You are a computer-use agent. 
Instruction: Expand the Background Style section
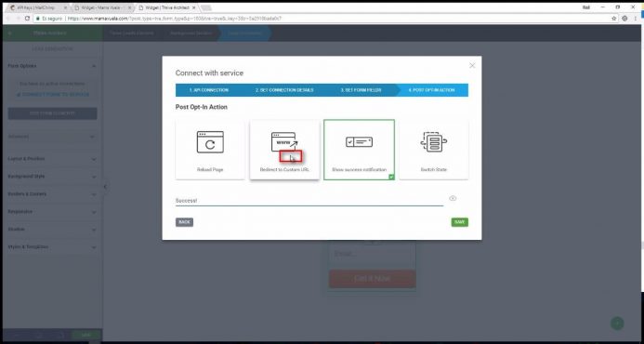point(53,177)
